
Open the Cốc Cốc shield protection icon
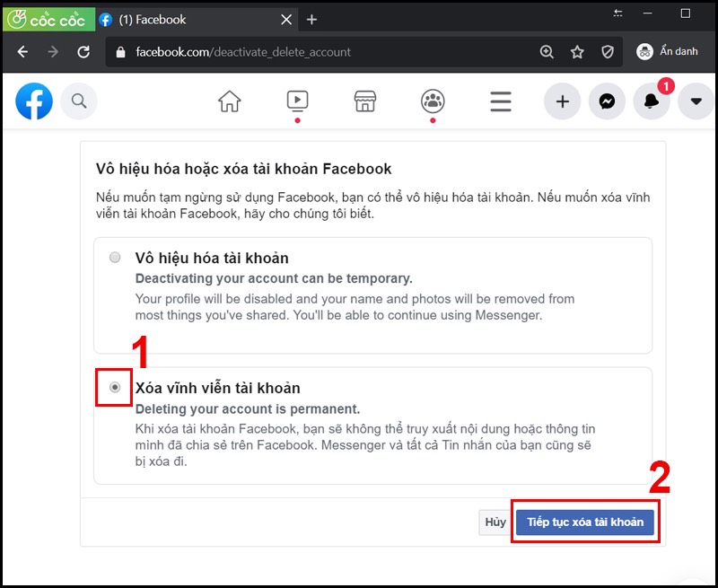608,51
